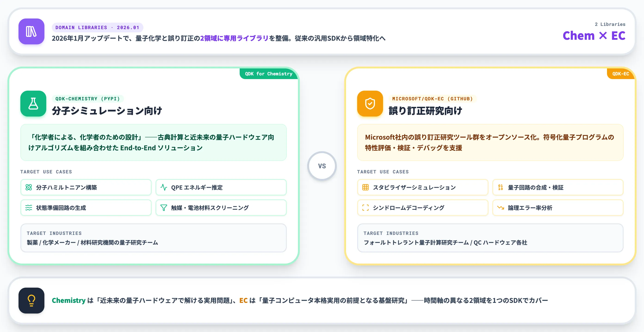Click the atom icon beside 分子ハミルトニアン構築
The image size is (644, 332).
coord(29,187)
